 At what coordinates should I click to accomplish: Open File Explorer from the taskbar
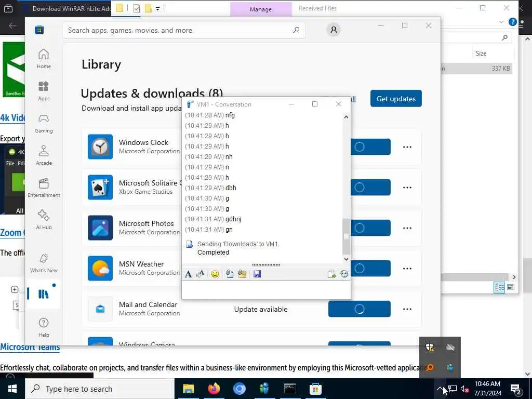pos(188,389)
